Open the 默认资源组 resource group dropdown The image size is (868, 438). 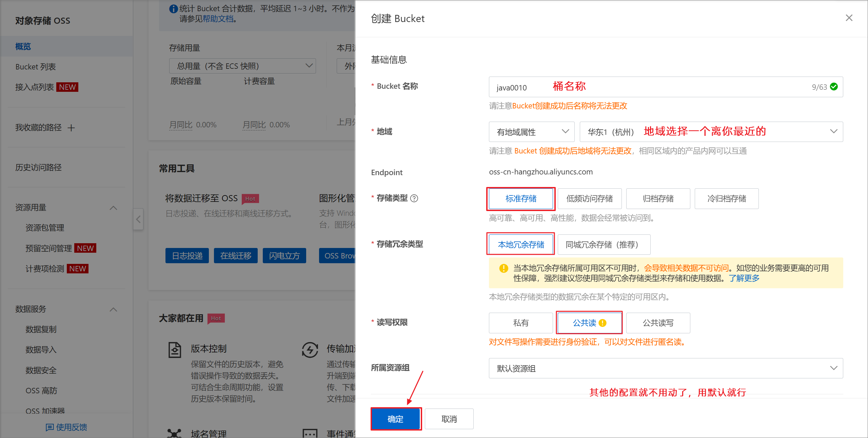click(666, 368)
